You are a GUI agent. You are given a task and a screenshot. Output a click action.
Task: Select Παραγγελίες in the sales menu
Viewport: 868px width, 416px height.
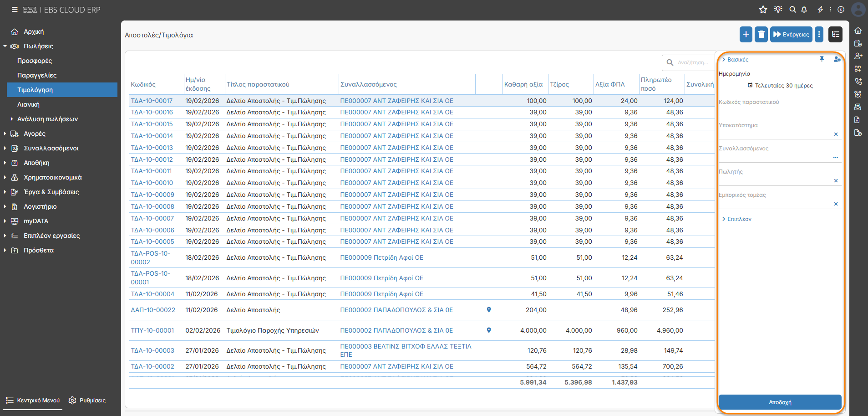pos(37,75)
